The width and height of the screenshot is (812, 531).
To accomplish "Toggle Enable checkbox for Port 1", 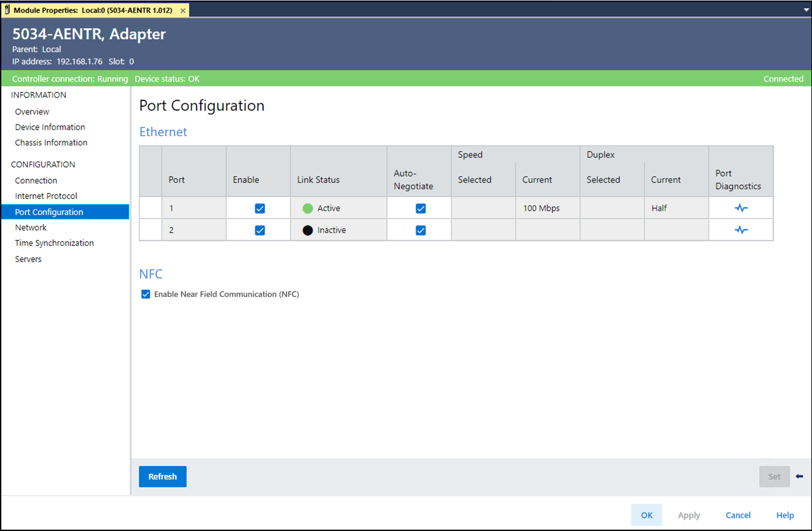I will click(x=260, y=208).
